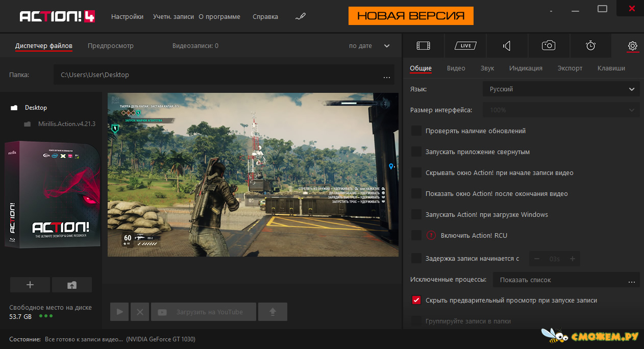
Task: Open the Язык Русский dropdown
Action: tap(561, 89)
